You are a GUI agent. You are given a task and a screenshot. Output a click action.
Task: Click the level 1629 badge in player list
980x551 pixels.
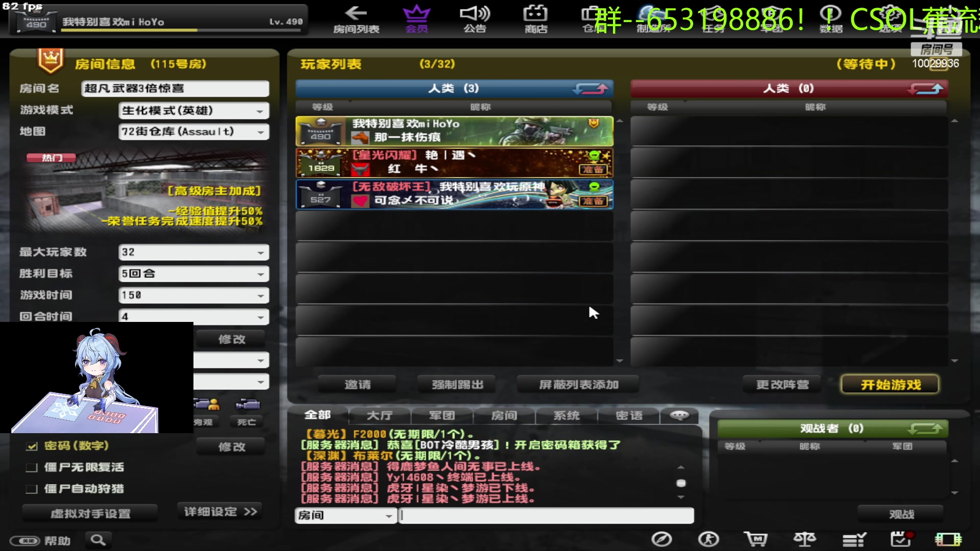coord(321,163)
